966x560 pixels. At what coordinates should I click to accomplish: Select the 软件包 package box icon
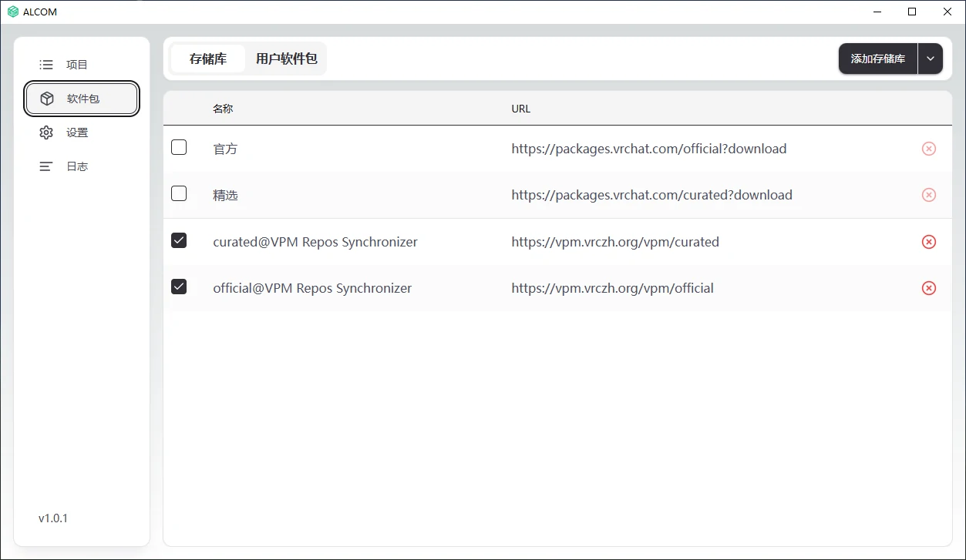point(47,99)
